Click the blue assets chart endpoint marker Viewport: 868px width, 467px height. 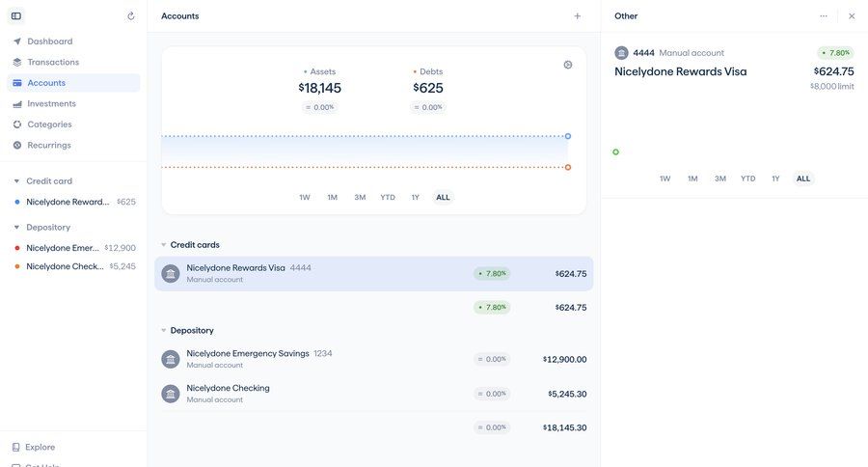[x=568, y=136]
